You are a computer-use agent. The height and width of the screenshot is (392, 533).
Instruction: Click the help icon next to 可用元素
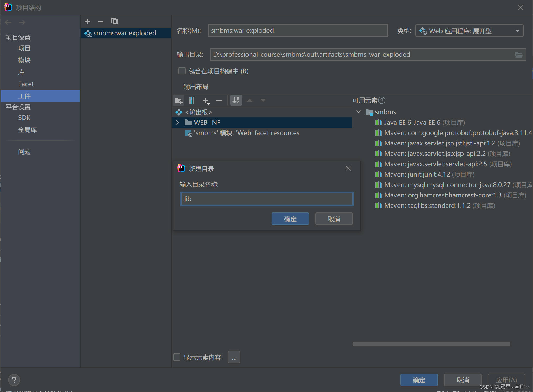click(382, 100)
